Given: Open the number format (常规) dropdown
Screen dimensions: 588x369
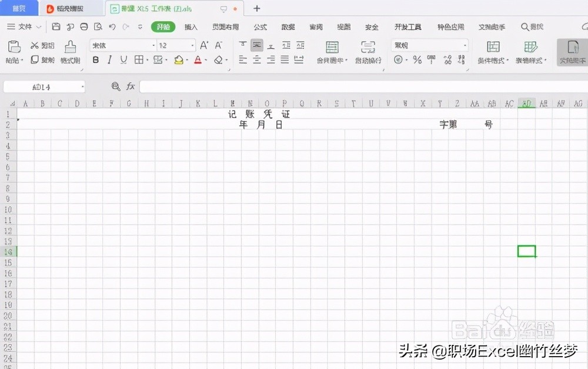Looking at the screenshot, I should tap(466, 45).
